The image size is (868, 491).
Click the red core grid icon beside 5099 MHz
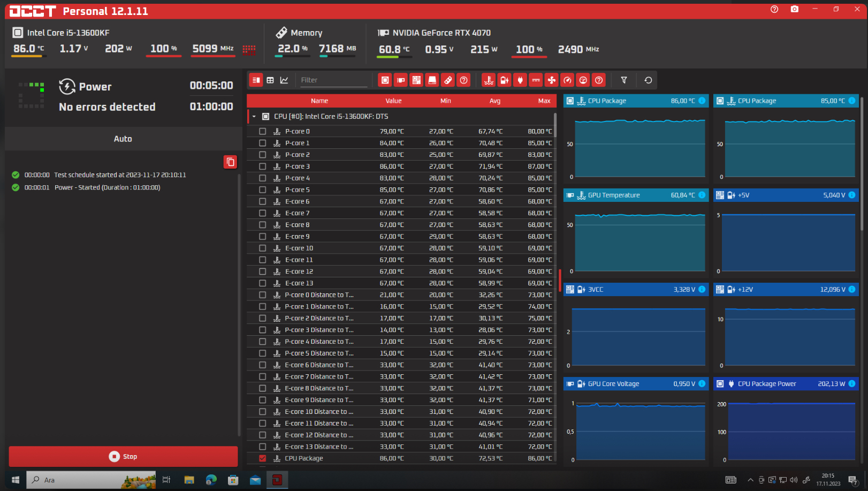[249, 50]
